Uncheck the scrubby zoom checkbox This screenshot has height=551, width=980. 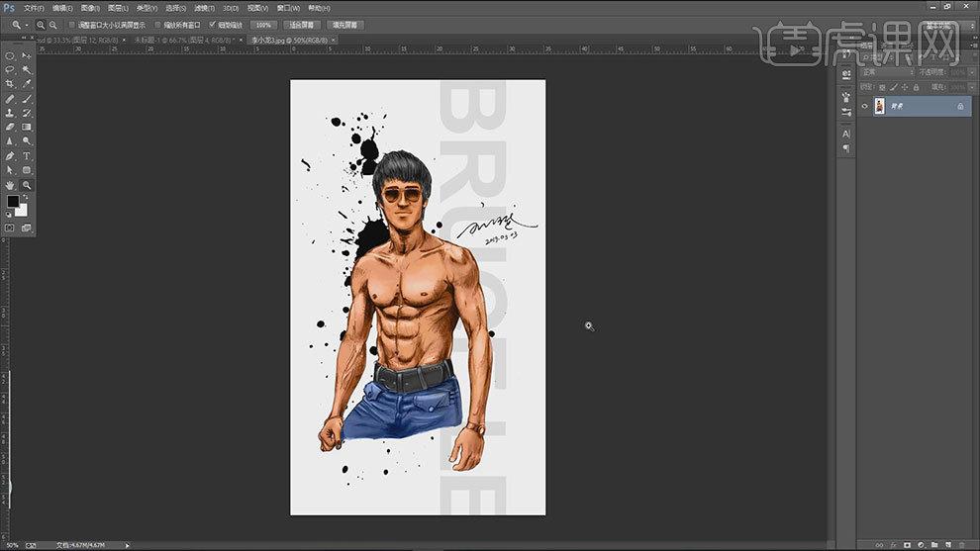pyautogui.click(x=212, y=24)
